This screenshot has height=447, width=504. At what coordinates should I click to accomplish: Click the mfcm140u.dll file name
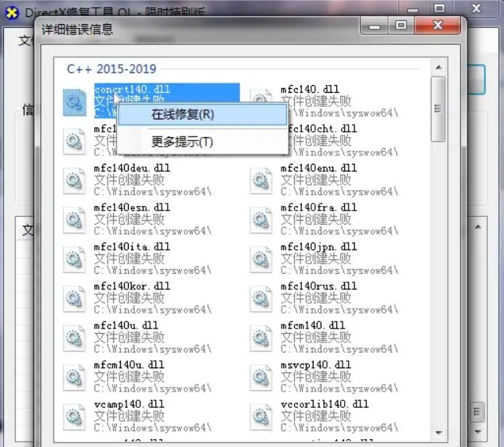click(129, 365)
